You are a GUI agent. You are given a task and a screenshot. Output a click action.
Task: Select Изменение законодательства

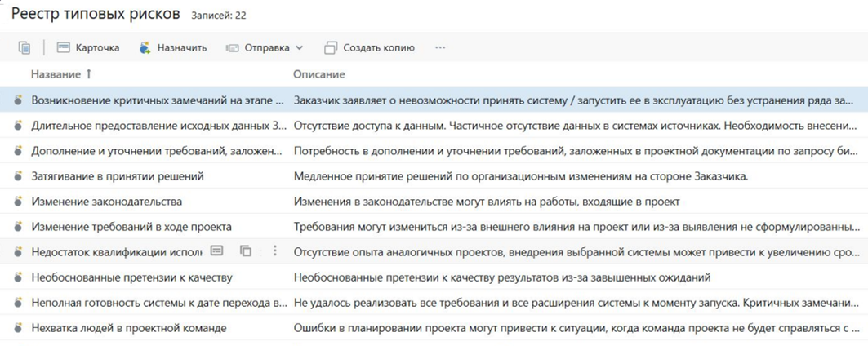(107, 202)
